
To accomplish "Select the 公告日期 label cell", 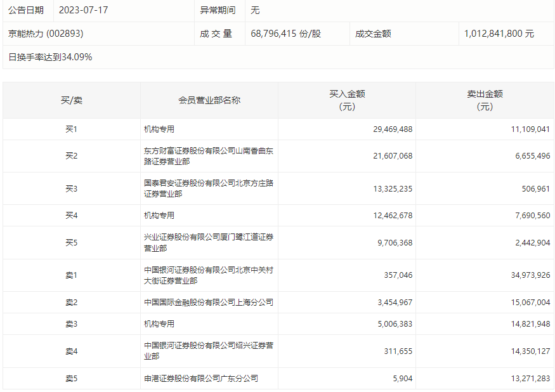I will 26,10.
